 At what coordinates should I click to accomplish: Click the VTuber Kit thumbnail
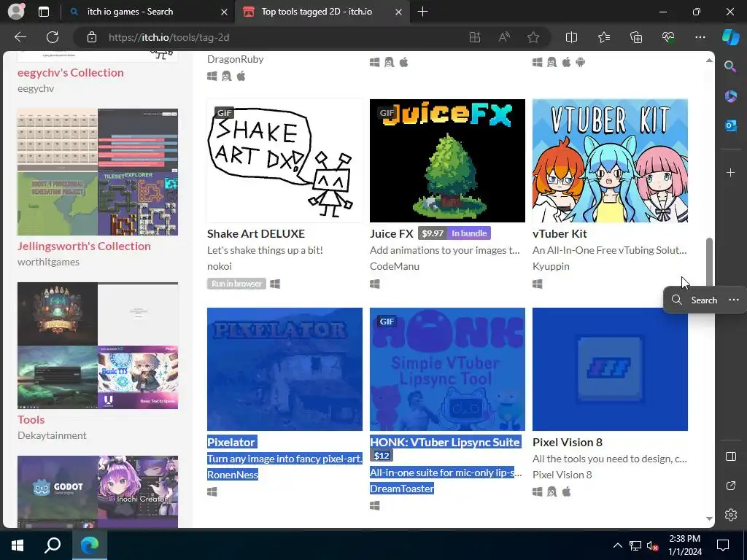(610, 160)
